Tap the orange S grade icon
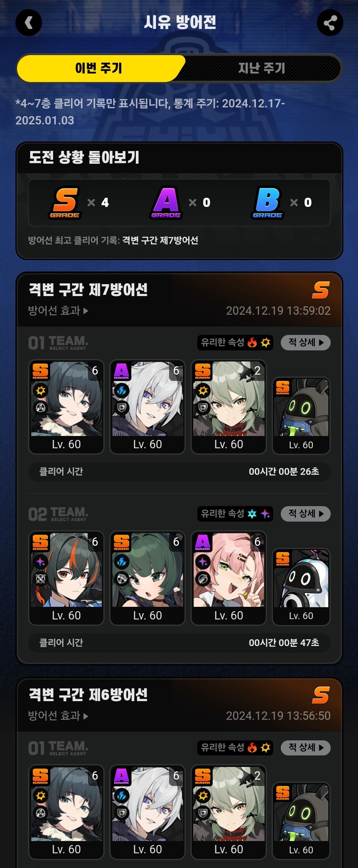The image size is (358, 868). pos(65,203)
